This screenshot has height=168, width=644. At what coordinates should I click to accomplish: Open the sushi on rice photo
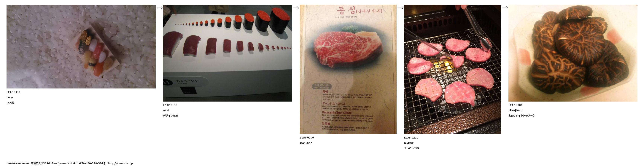point(81,46)
